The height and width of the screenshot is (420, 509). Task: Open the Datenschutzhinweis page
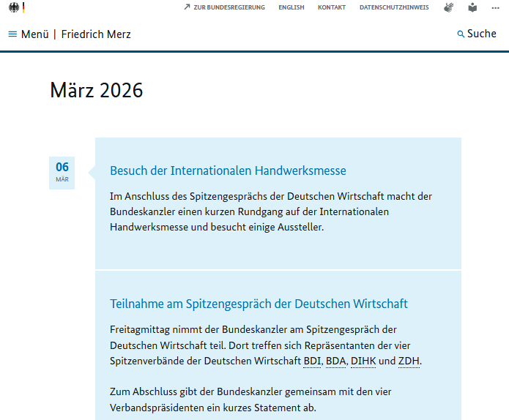pyautogui.click(x=394, y=7)
